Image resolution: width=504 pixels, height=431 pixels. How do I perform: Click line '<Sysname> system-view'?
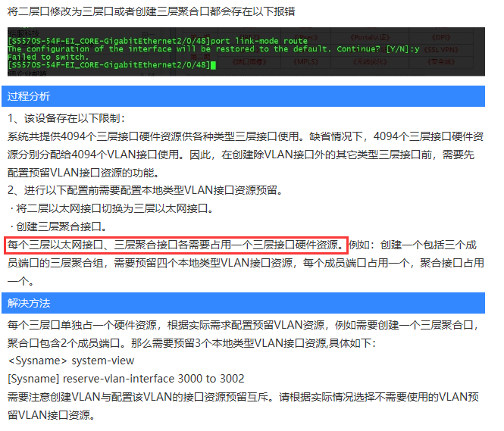pos(71,361)
